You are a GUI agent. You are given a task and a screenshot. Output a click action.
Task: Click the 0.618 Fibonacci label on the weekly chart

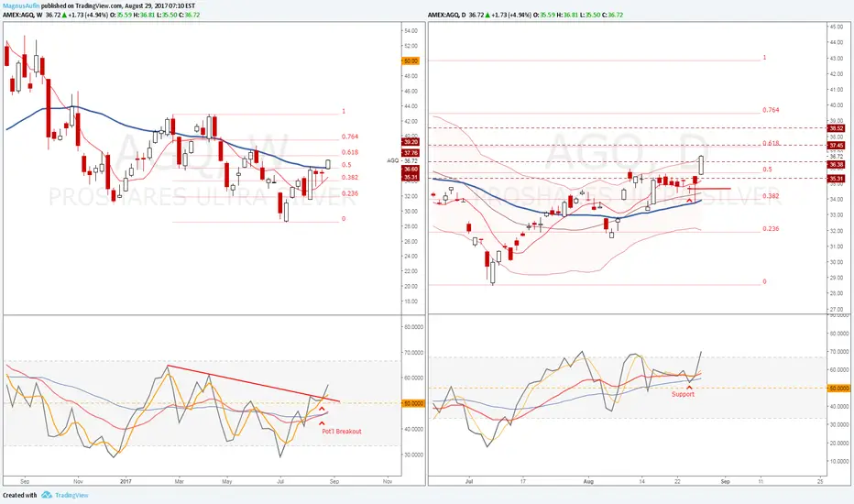[x=350, y=152]
